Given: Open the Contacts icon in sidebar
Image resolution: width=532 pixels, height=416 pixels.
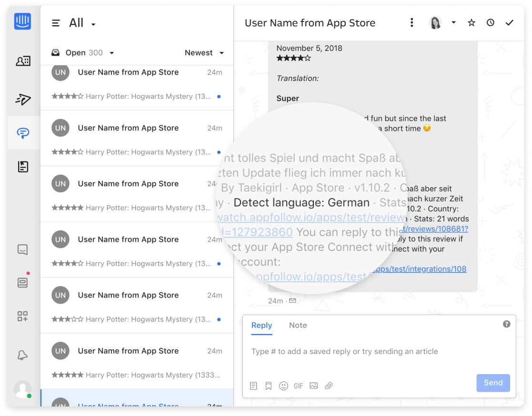Looking at the screenshot, I should [x=23, y=61].
